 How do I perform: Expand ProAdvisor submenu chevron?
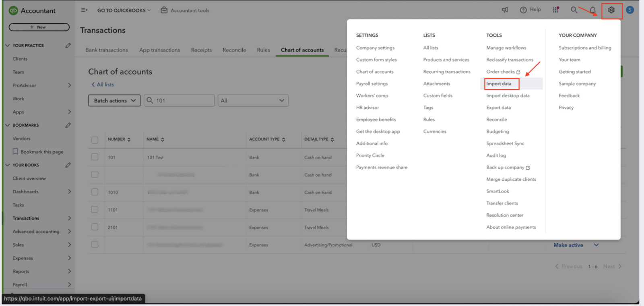[69, 85]
